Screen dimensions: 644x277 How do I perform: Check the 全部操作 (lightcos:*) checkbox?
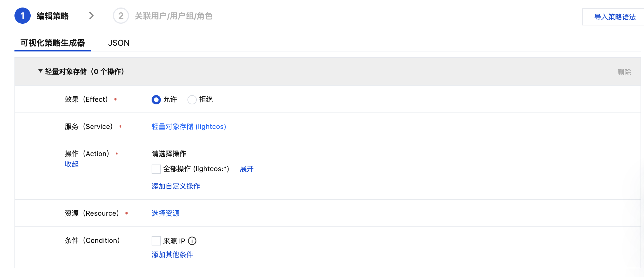156,169
